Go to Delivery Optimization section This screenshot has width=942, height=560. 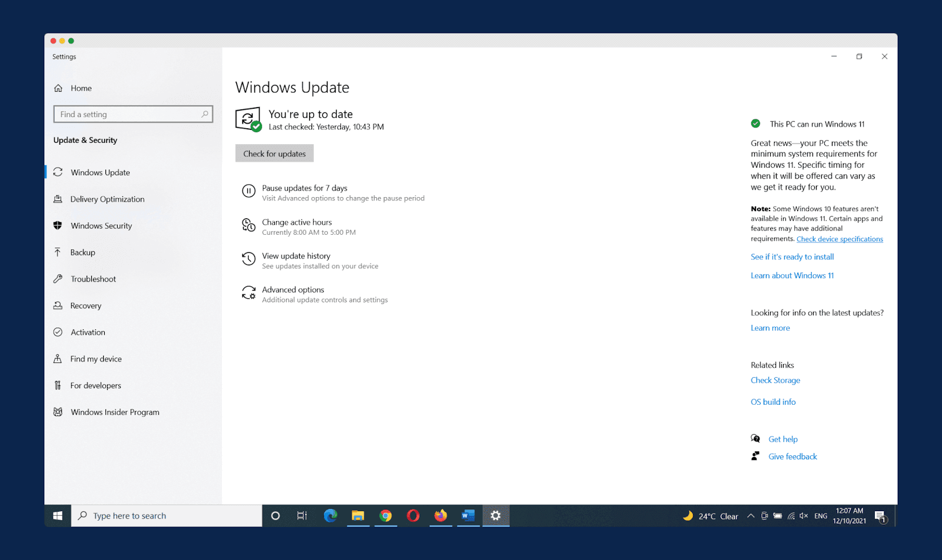107,199
